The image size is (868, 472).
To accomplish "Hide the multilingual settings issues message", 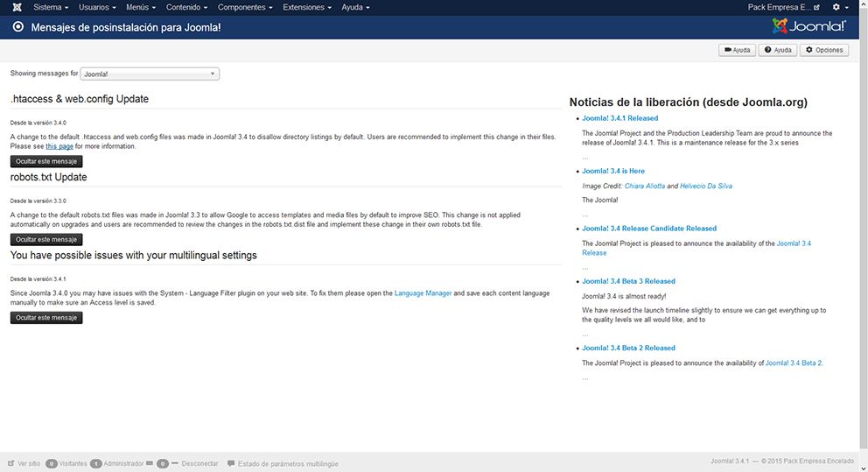I will tap(46, 317).
